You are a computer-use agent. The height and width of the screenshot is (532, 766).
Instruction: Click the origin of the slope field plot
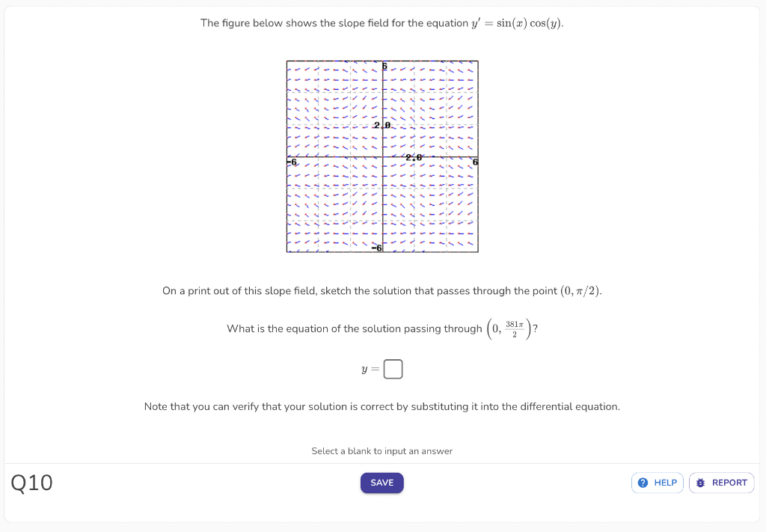382,158
